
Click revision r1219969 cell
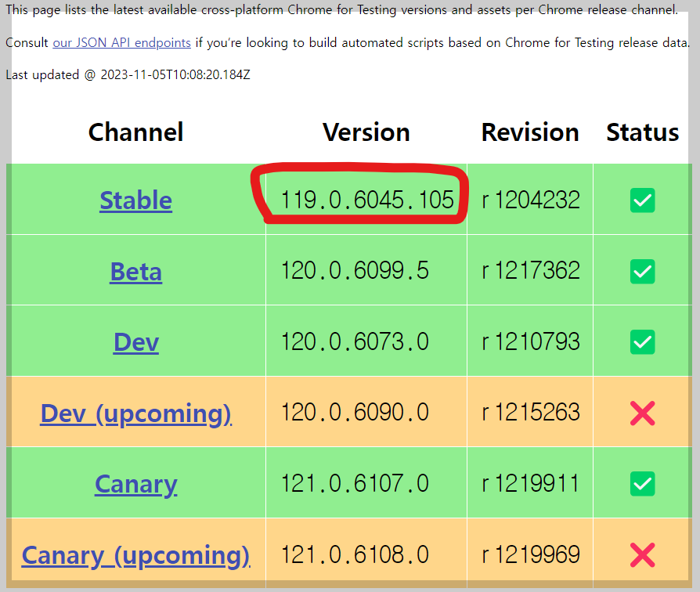point(530,554)
